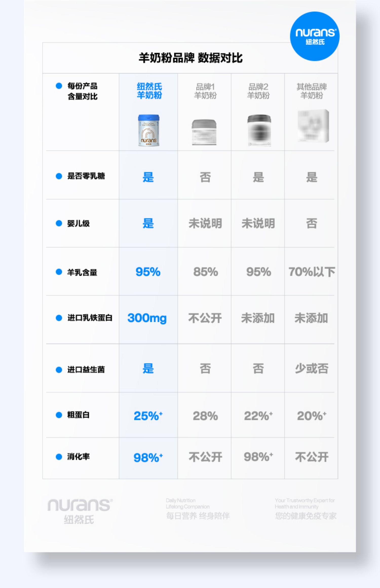Click the 28% crude protein value
380x588 pixels.
tap(205, 416)
